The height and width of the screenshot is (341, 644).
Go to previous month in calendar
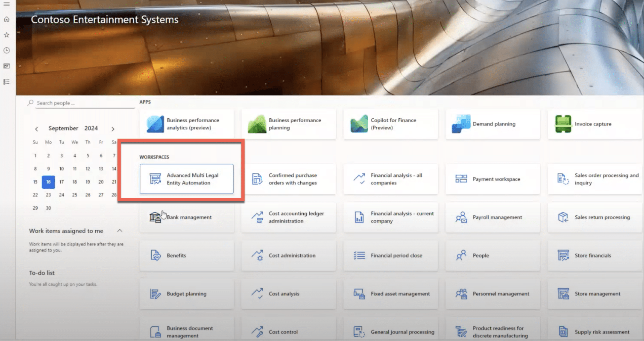pyautogui.click(x=36, y=129)
